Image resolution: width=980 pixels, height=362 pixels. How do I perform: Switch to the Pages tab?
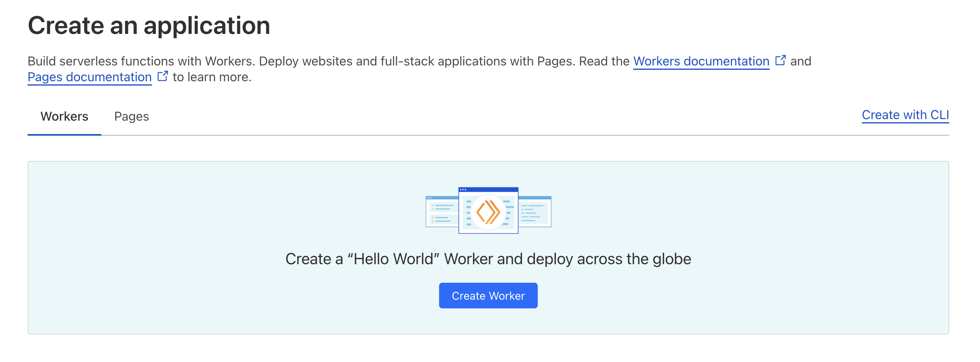(131, 116)
